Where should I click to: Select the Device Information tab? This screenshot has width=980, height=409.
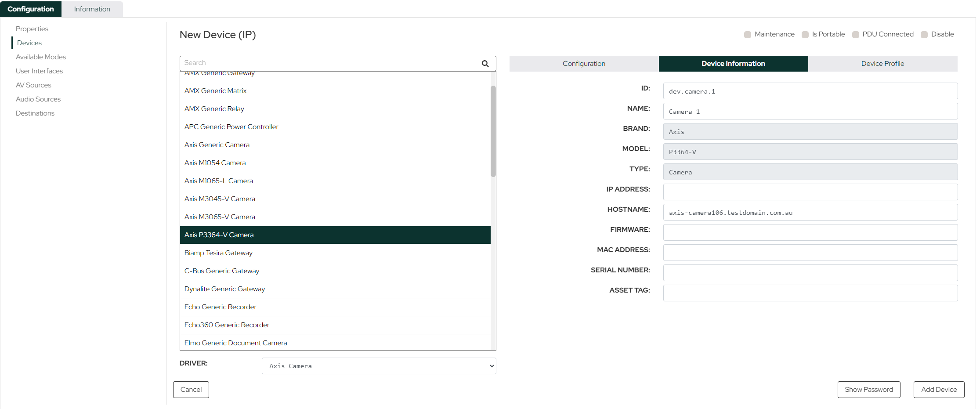(x=733, y=64)
